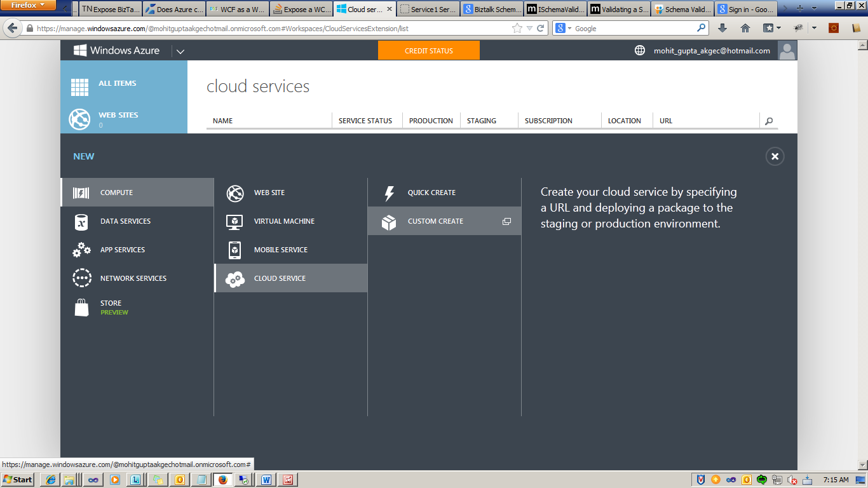Select the Quick Create lightning icon
The image size is (868, 488).
389,193
